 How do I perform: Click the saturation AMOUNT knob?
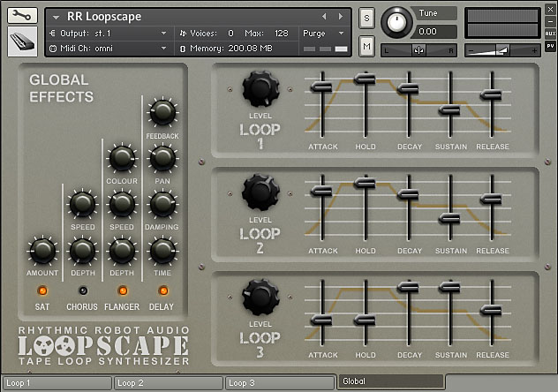[42, 251]
